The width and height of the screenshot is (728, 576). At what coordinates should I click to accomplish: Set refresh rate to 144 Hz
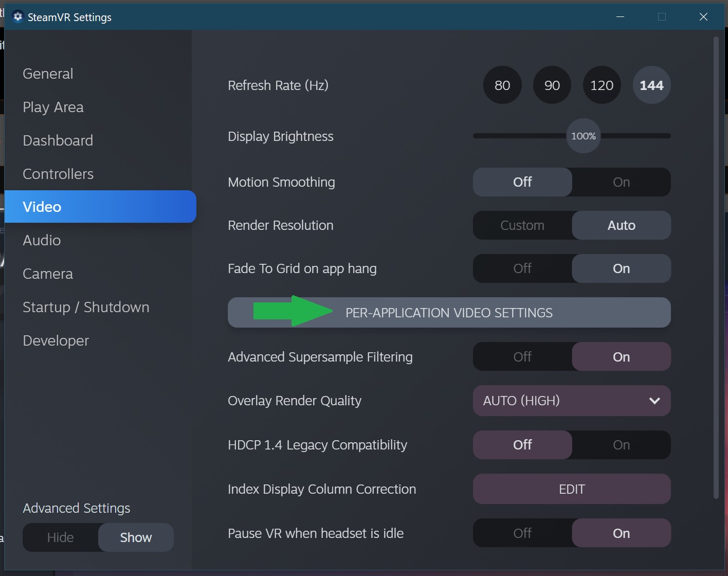pyautogui.click(x=651, y=85)
